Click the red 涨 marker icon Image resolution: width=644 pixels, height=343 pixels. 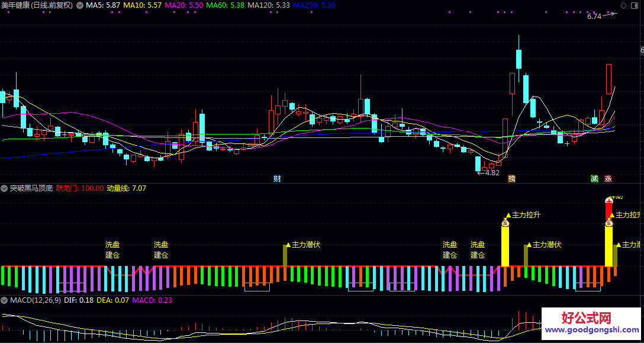pos(608,178)
